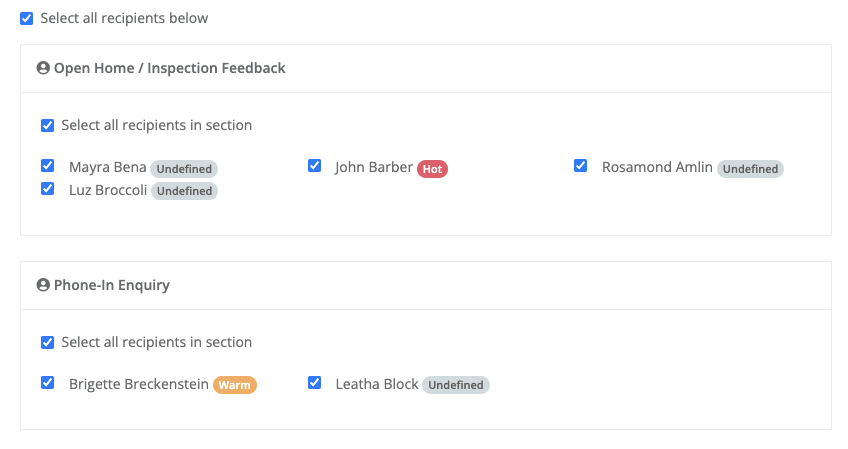The height and width of the screenshot is (449, 848).
Task: Click Undefined badge next to Leatha Block
Action: pyautogui.click(x=456, y=385)
